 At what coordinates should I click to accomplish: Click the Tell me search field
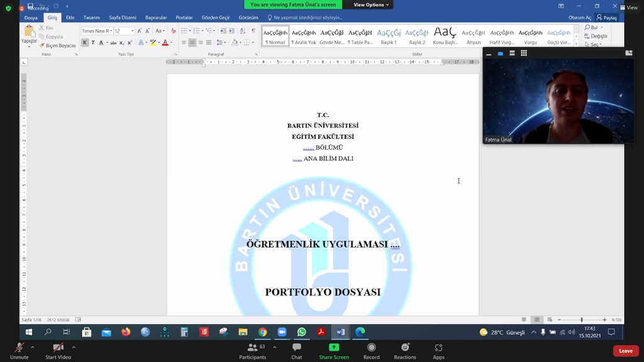tap(306, 18)
